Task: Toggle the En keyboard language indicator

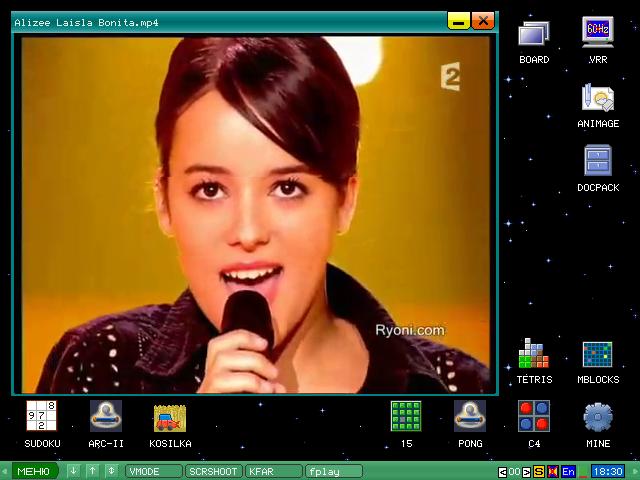Action: point(568,471)
